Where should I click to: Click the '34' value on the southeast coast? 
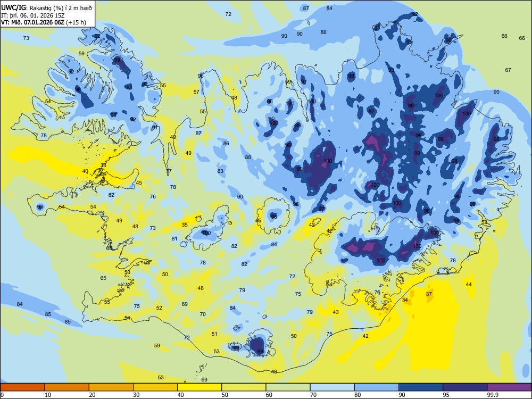point(405,300)
